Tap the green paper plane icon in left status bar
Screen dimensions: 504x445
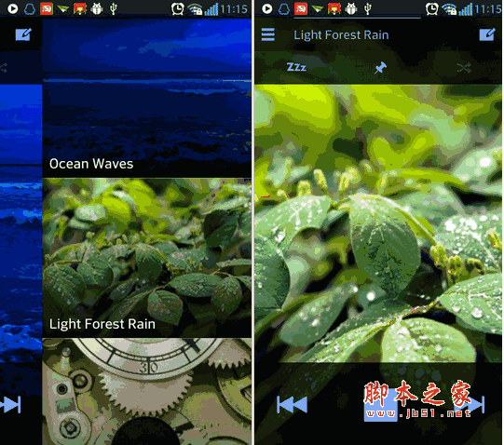(63, 9)
